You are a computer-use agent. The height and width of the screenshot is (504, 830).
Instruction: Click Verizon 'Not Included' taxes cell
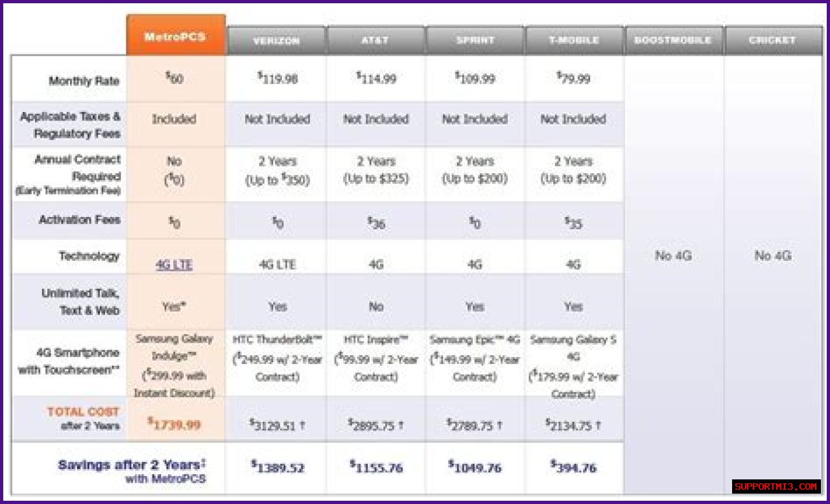click(277, 119)
